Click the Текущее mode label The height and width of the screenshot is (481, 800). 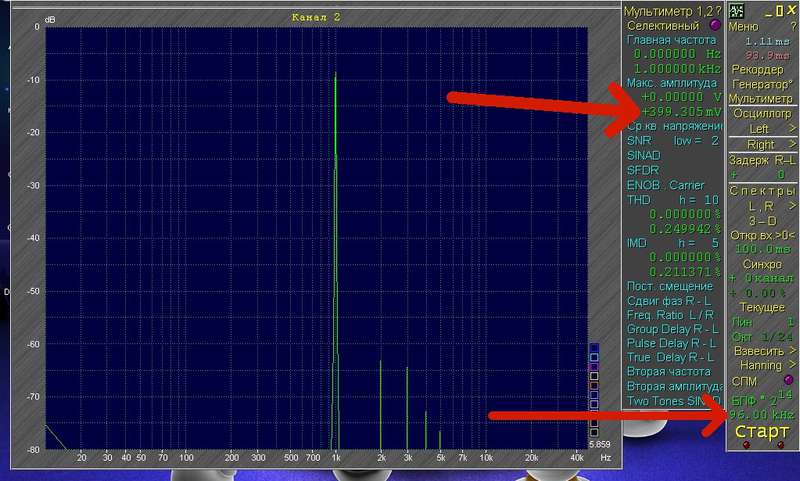click(x=762, y=308)
